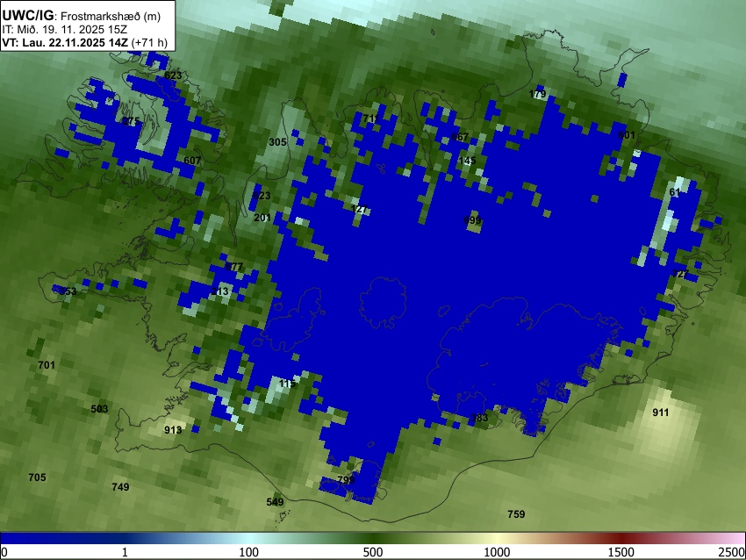746x560 pixels.
Task: Click the map value label 127
Action: point(360,210)
